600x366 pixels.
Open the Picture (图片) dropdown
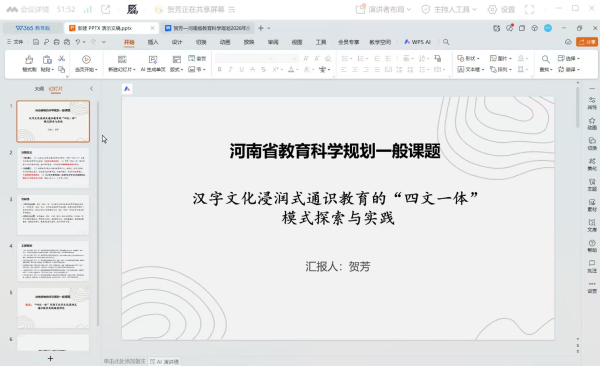point(501,58)
